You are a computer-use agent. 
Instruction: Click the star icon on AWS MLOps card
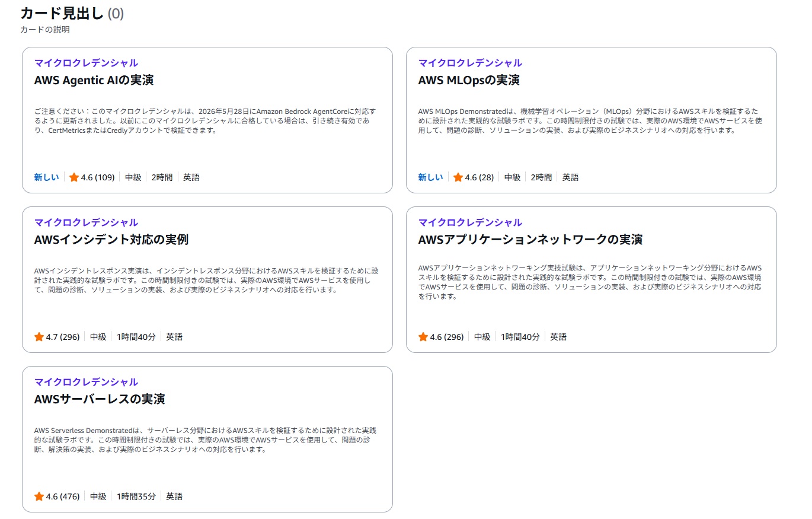458,177
